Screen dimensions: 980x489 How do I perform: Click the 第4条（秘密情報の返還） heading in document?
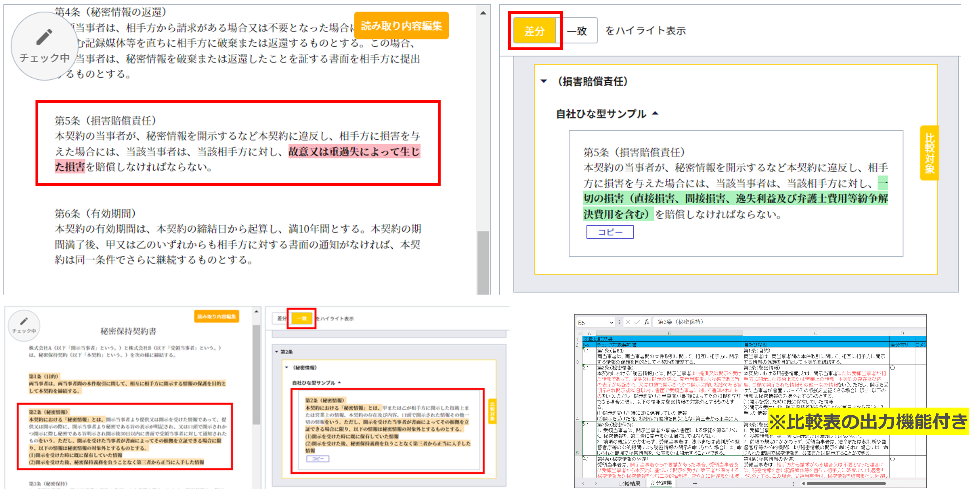(111, 12)
